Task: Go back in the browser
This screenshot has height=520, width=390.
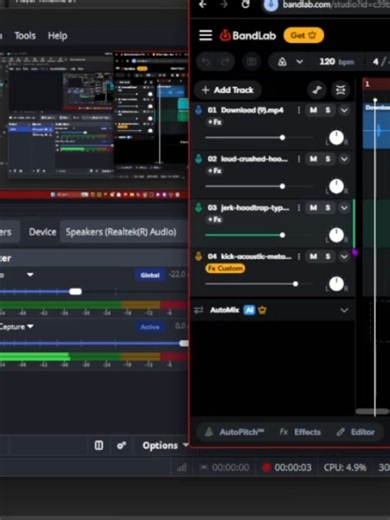Action: (x=202, y=4)
